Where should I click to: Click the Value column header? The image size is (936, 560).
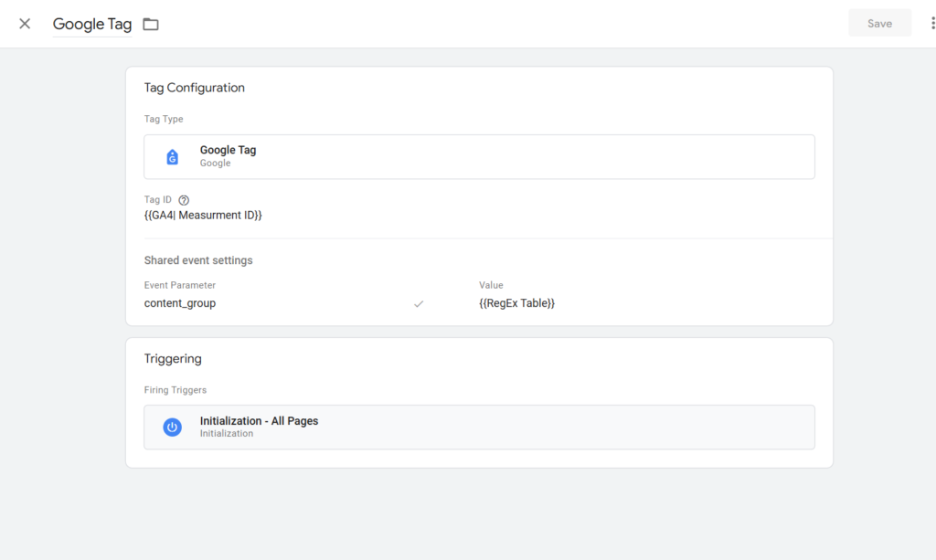click(x=491, y=285)
